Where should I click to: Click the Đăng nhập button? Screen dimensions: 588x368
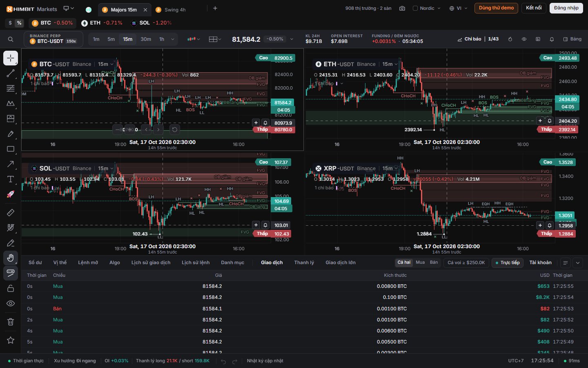point(566,8)
